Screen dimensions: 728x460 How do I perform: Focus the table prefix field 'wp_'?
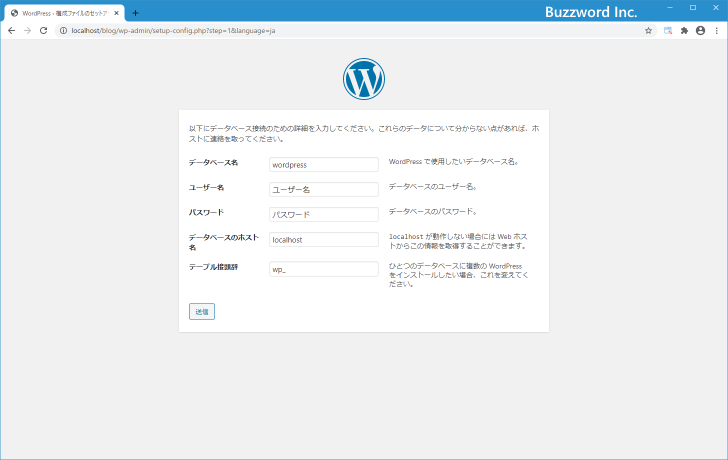point(324,269)
